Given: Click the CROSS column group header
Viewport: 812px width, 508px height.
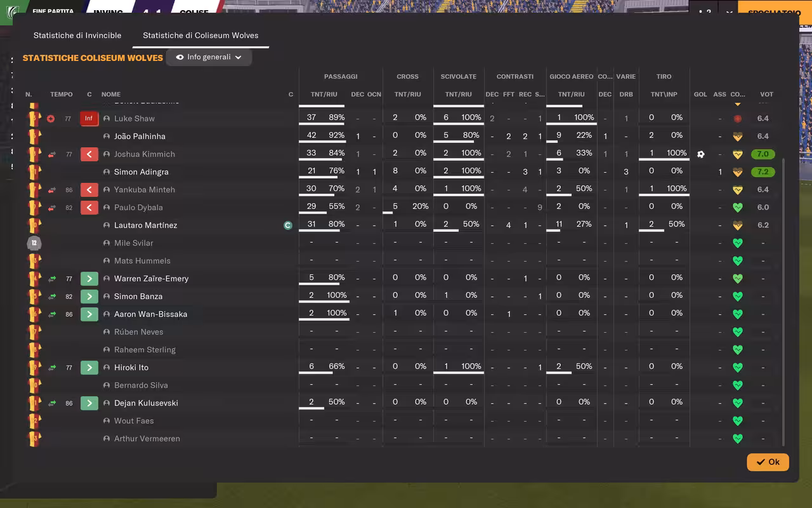Looking at the screenshot, I should pos(408,77).
